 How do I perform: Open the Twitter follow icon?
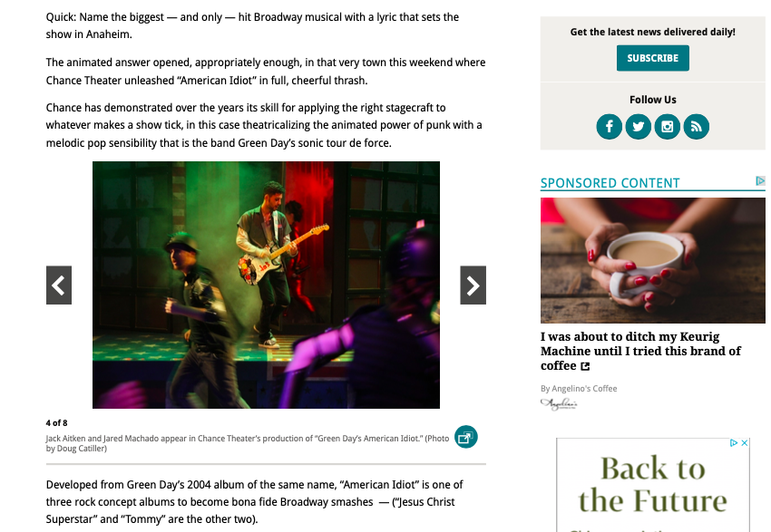tap(638, 127)
